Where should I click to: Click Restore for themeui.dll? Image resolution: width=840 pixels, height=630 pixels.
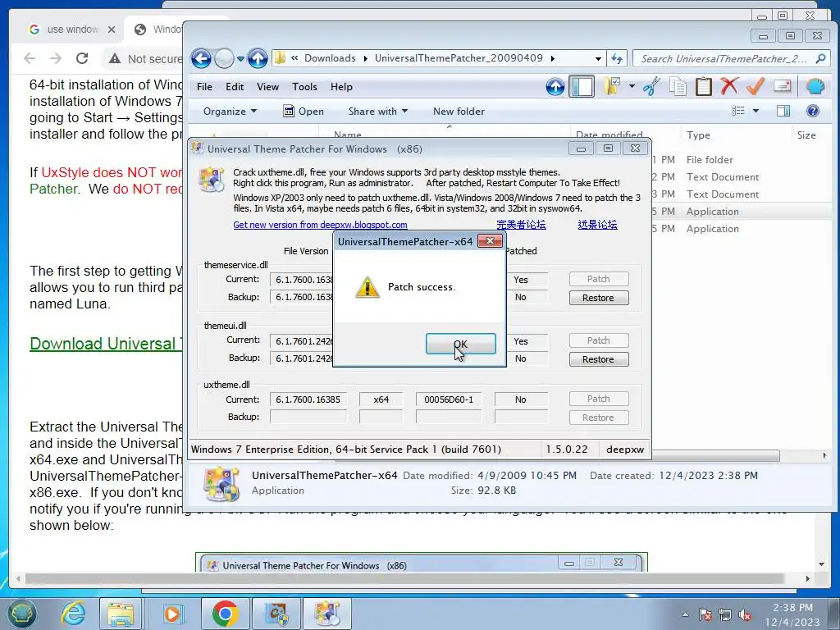[598, 359]
